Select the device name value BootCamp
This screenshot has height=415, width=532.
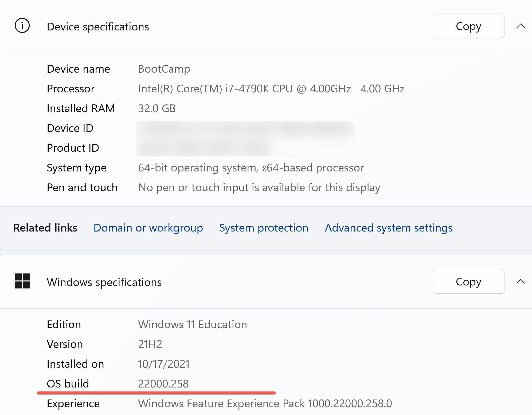164,69
